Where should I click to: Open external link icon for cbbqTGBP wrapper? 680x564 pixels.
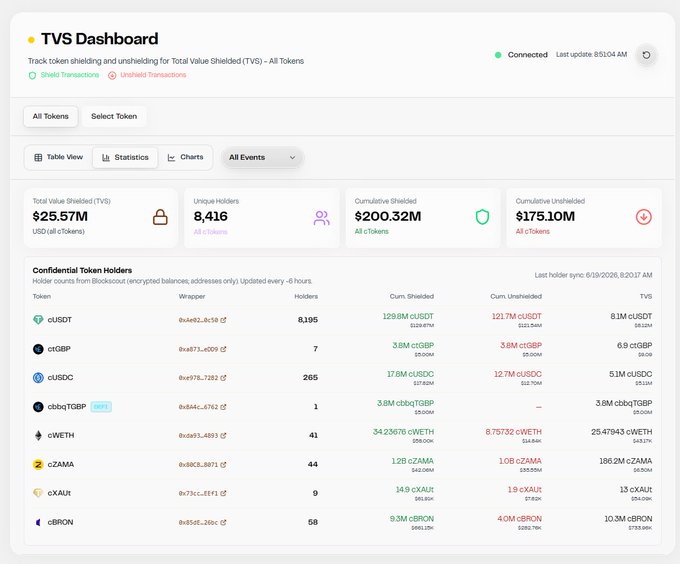pyautogui.click(x=223, y=407)
